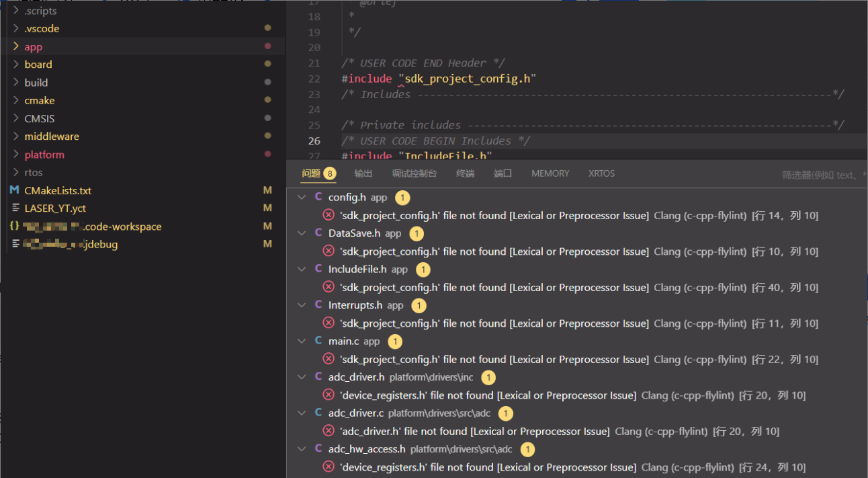The height and width of the screenshot is (478, 868).
Task: Switch to the 输出 output tab
Action: pyautogui.click(x=363, y=173)
